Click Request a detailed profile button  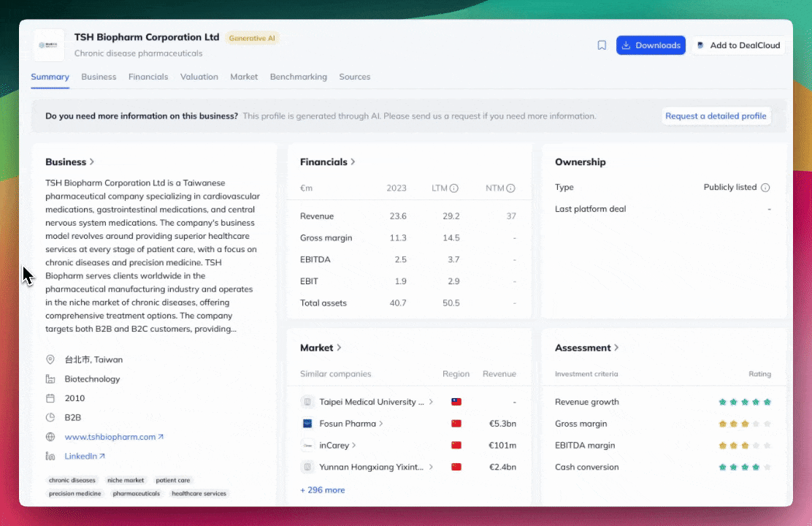(716, 116)
